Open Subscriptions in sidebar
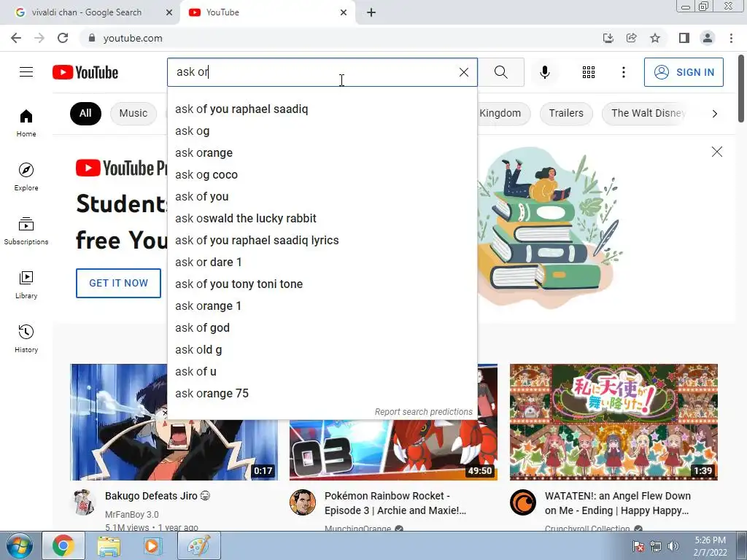 [x=26, y=230]
